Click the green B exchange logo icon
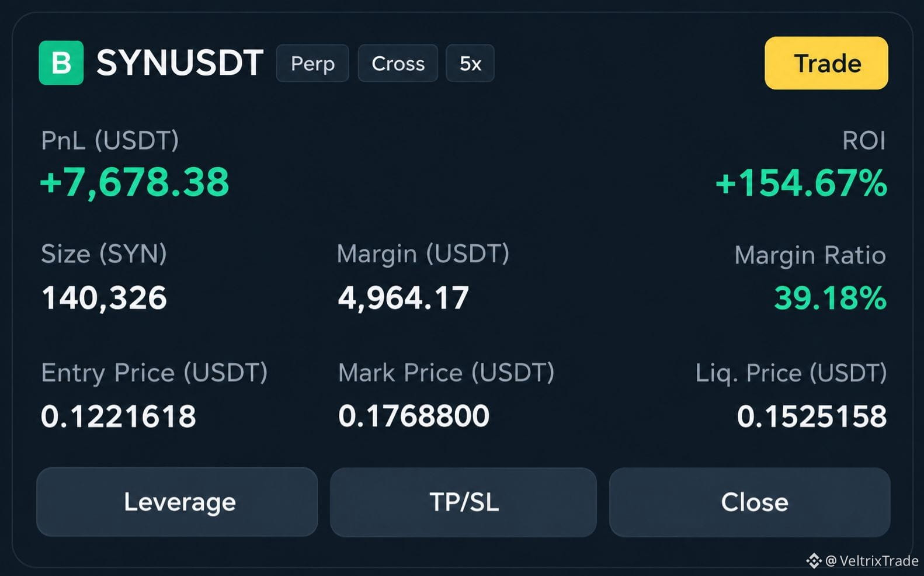Viewport: 924px width, 576px height. point(61,63)
